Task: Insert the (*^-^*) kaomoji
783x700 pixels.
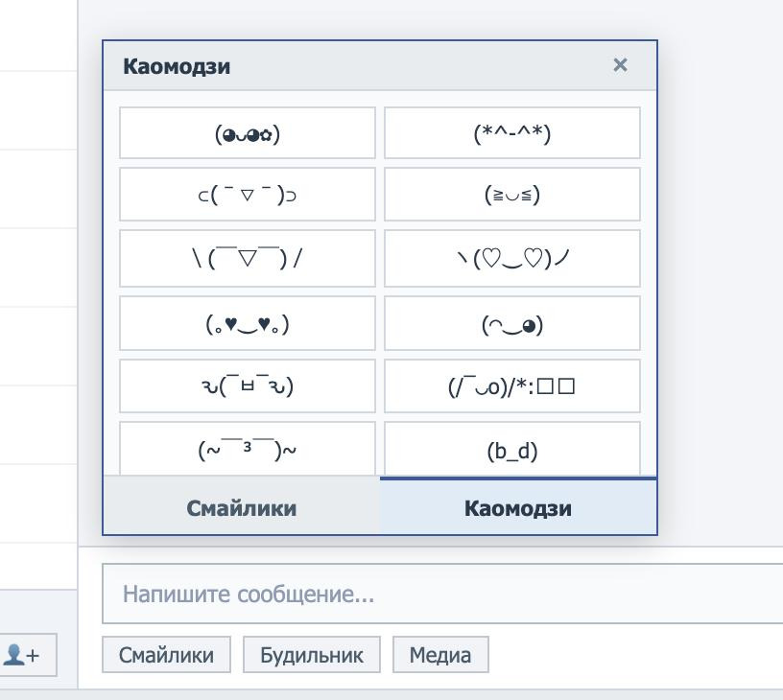Action: [511, 132]
